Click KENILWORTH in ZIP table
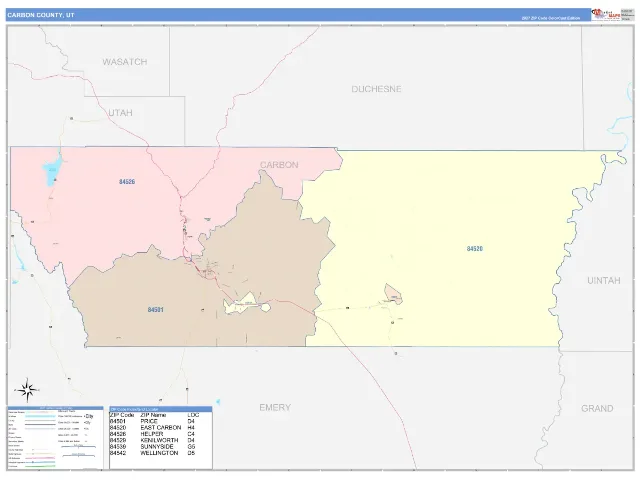The width and height of the screenshot is (640, 480). coord(159,440)
